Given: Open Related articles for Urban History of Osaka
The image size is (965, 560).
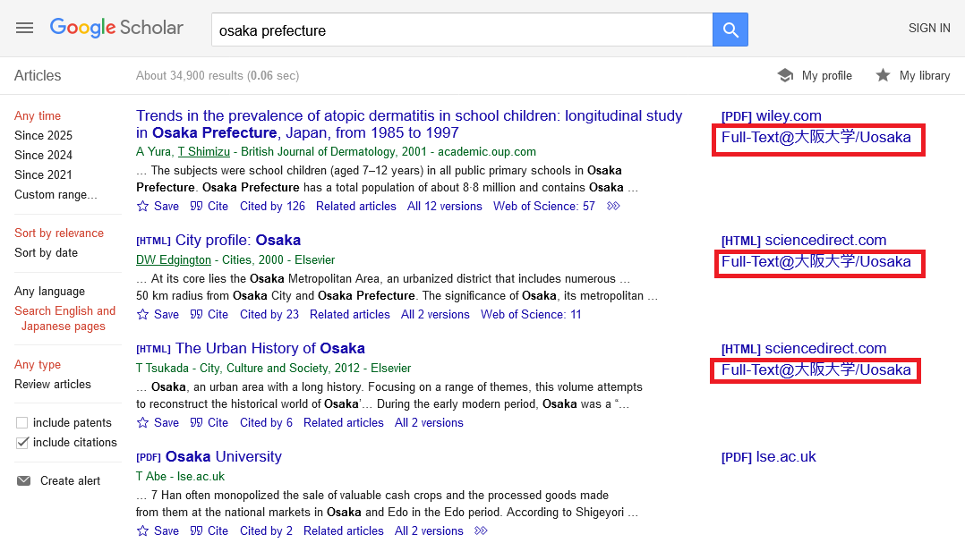Looking at the screenshot, I should point(344,422).
